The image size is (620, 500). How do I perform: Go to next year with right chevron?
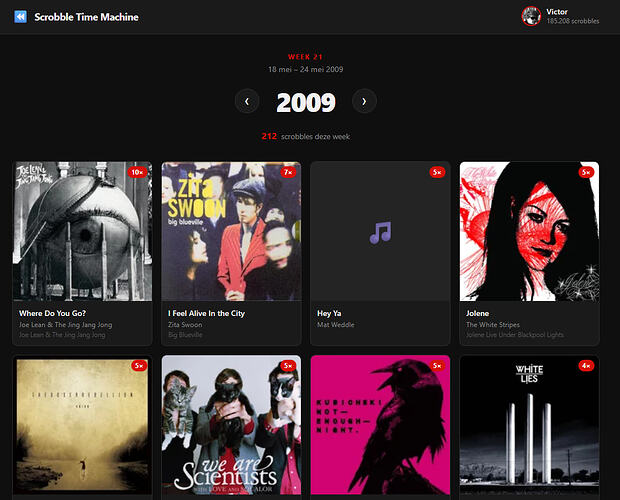364,101
